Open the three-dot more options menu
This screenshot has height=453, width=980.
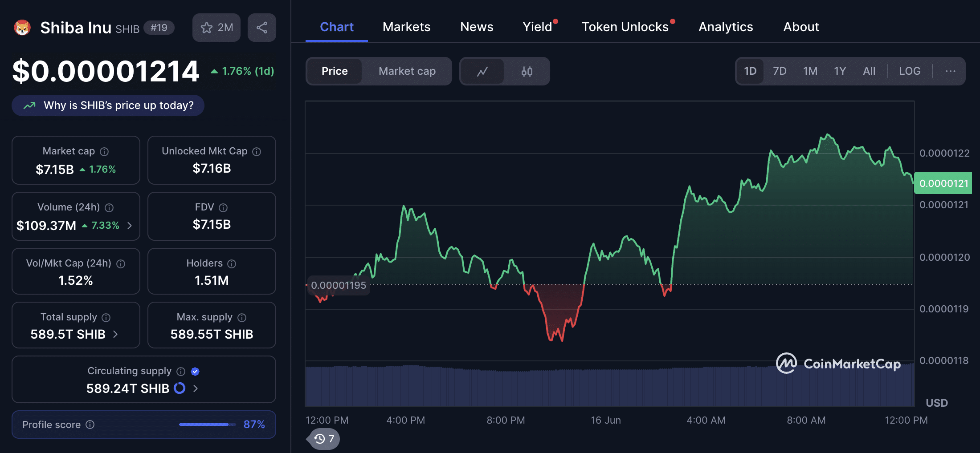(950, 71)
